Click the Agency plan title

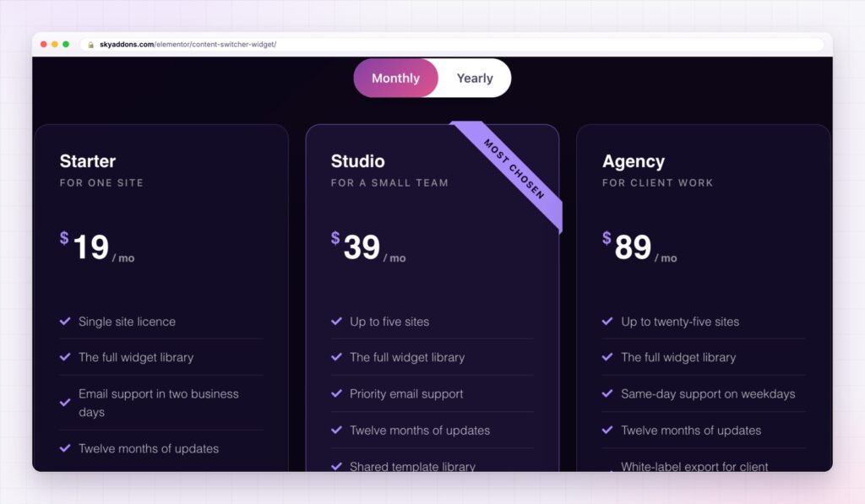tap(634, 161)
